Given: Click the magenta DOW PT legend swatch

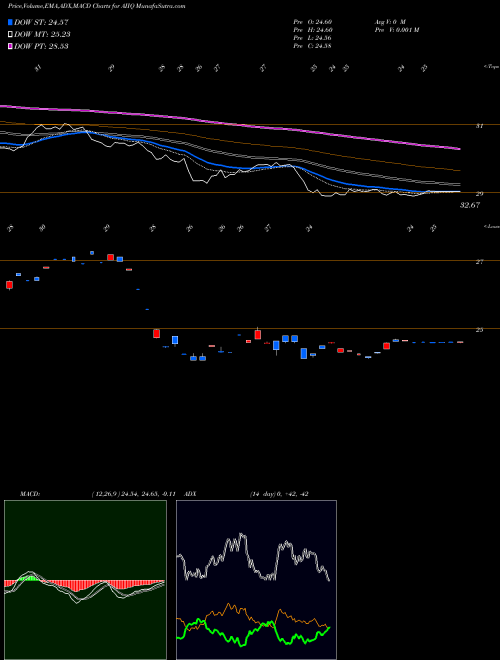Looking at the screenshot, I should tap(11, 46).
